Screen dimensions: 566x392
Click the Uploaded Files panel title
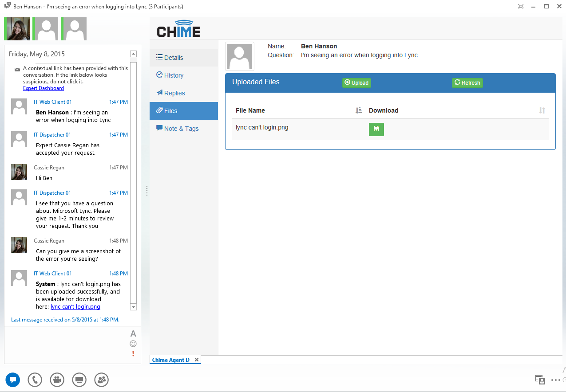(x=256, y=82)
